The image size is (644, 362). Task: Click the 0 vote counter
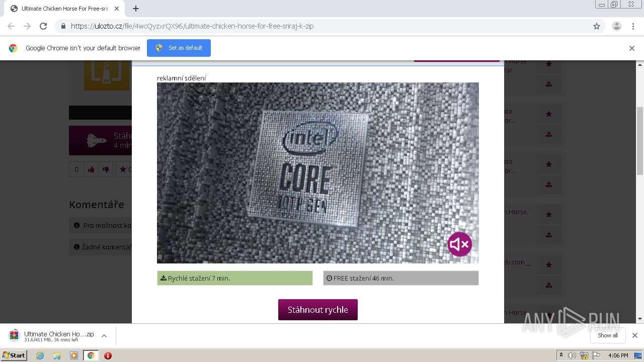click(x=76, y=169)
